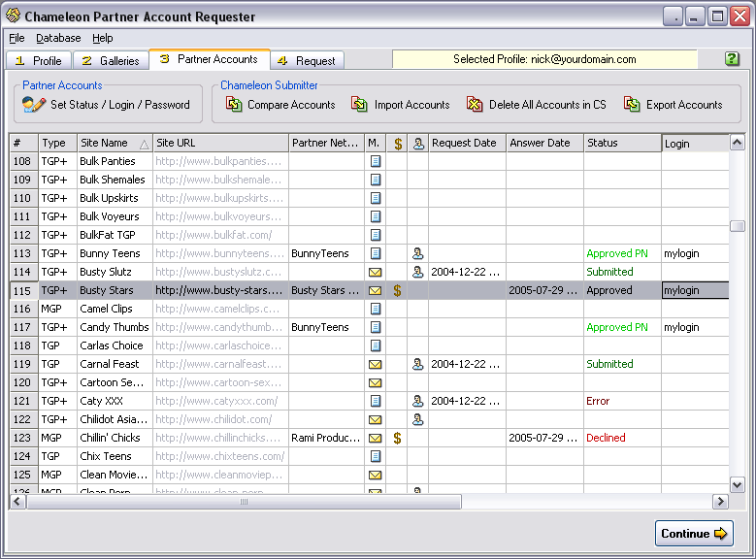Click the Set Status / Login / Password icon

[34, 105]
